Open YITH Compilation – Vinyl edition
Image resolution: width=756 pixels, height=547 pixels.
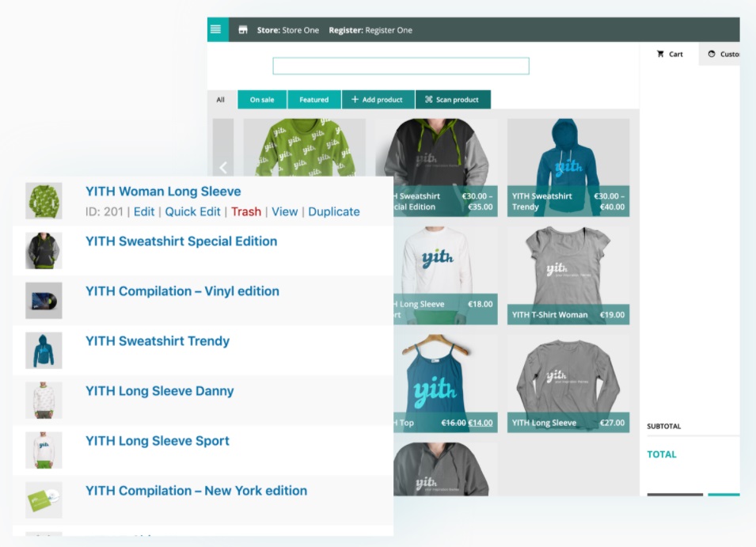click(182, 291)
